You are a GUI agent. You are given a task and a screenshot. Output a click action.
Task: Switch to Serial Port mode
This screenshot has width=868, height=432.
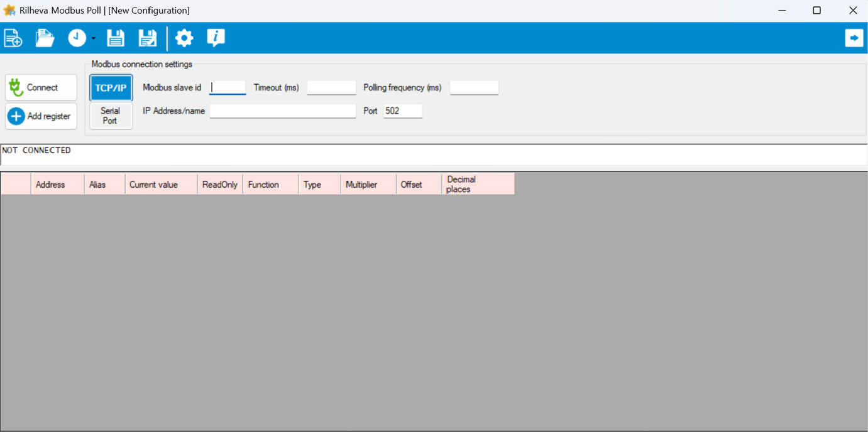(x=111, y=116)
